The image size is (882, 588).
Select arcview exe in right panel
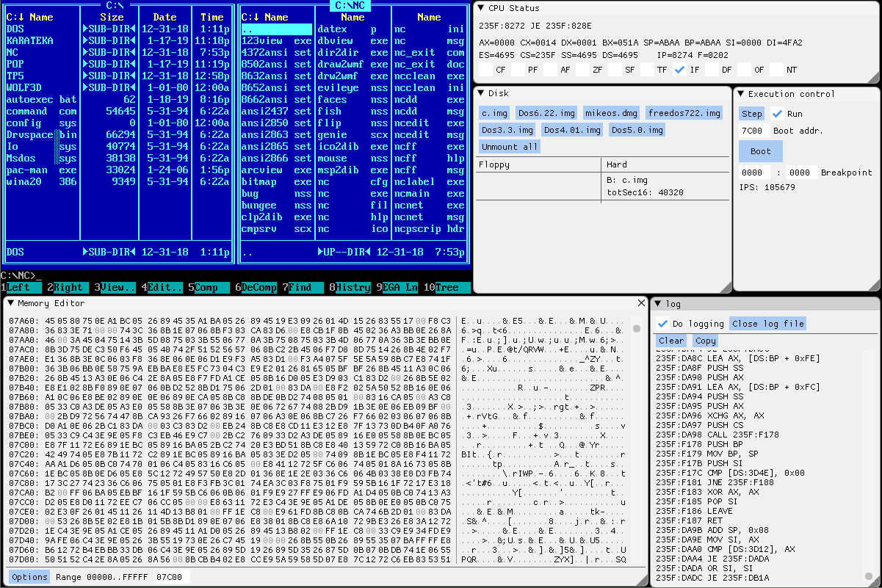276,170
